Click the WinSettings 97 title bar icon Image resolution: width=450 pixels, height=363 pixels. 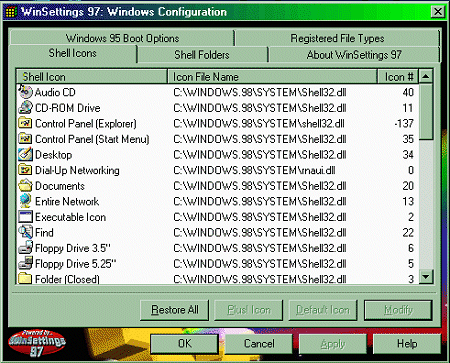[x=11, y=12]
